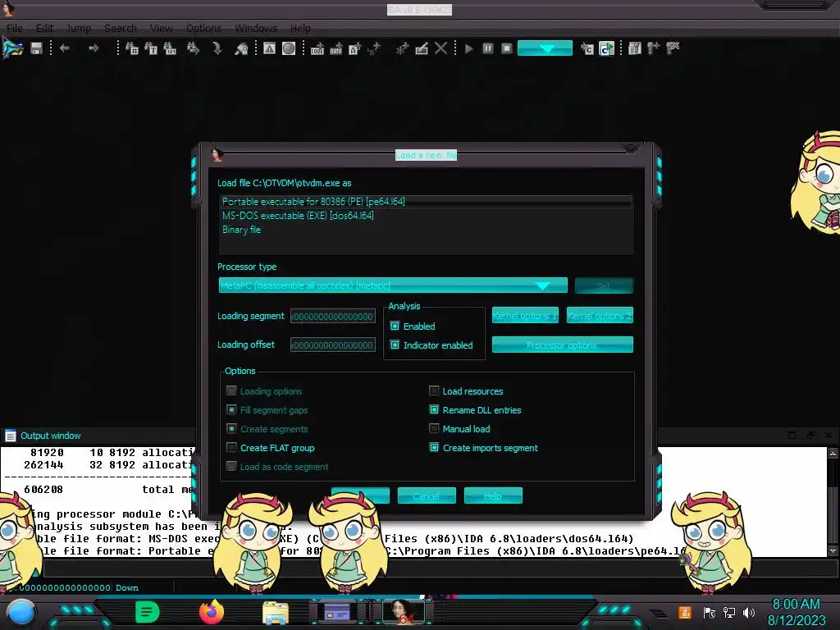Click the Open file toolbar icon
The image size is (840, 630).
(13, 48)
